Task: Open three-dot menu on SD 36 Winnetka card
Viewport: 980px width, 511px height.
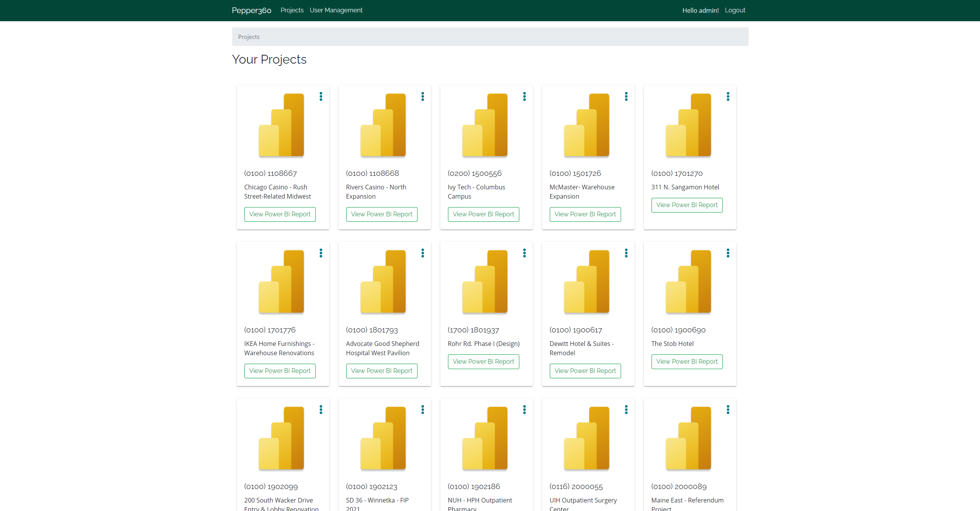Action: 423,410
